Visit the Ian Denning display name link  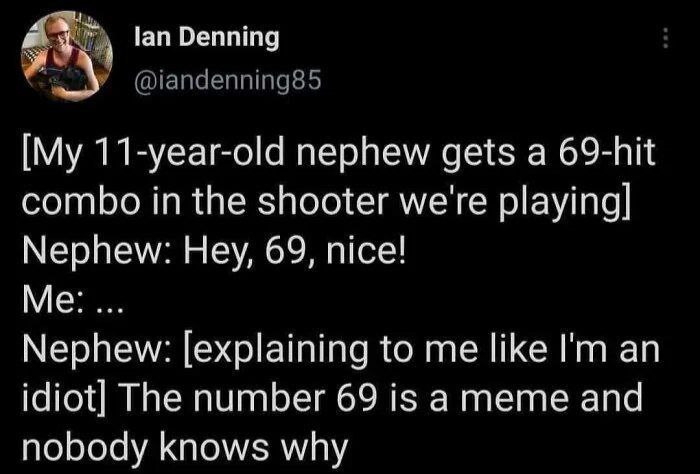(207, 37)
